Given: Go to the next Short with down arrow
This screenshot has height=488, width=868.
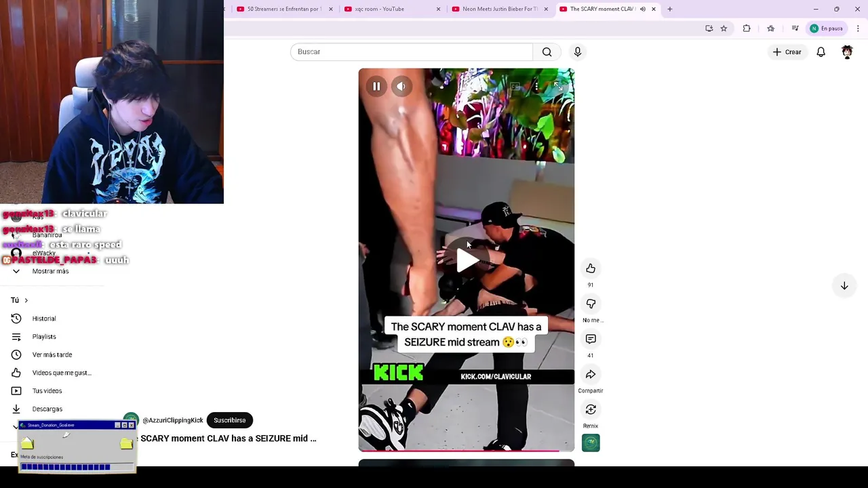Looking at the screenshot, I should [x=844, y=286].
